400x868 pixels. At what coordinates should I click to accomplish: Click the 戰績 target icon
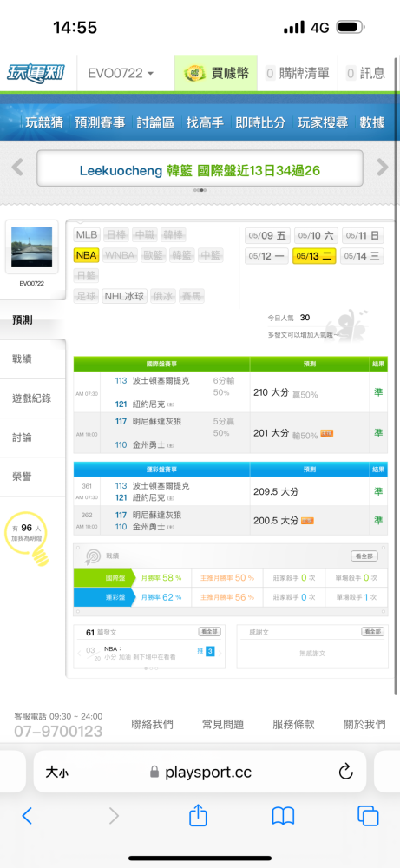pos(92,556)
